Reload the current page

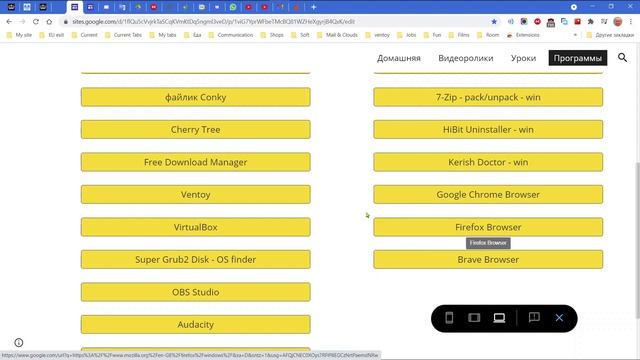coord(36,22)
